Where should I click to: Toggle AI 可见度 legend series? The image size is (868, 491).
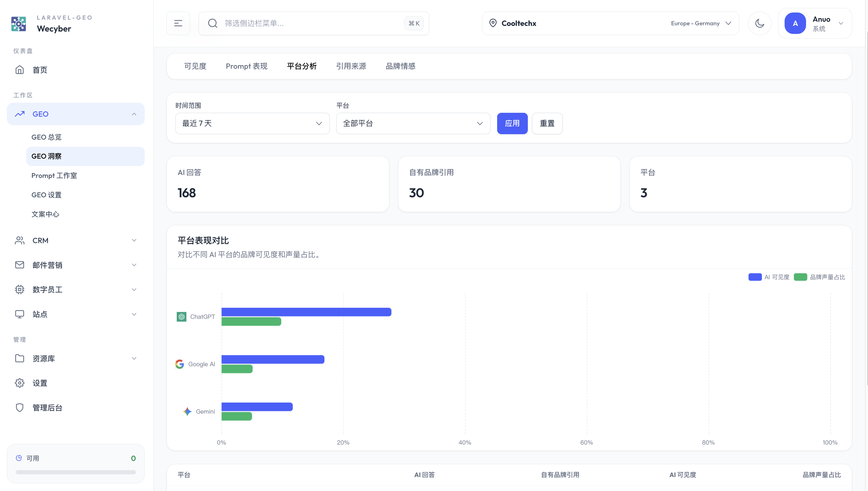click(x=769, y=277)
